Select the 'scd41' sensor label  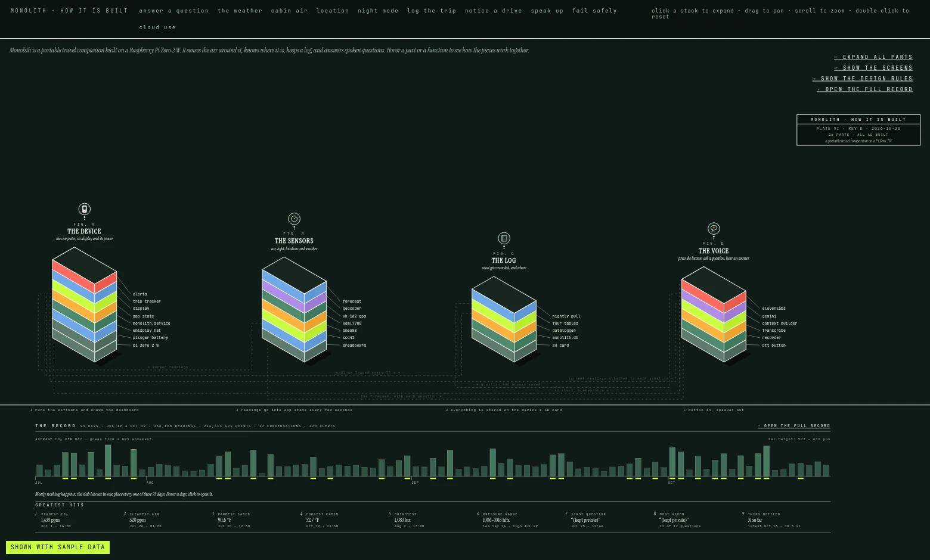348,338
